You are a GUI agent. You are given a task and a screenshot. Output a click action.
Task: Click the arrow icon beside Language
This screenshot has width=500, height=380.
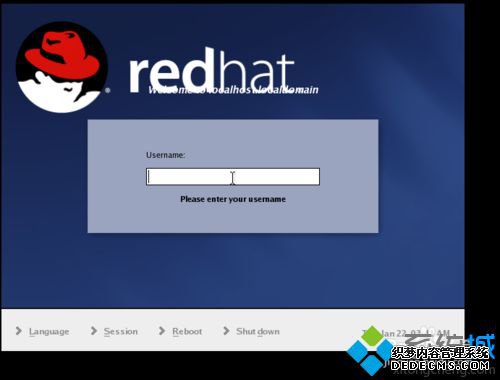coord(19,331)
